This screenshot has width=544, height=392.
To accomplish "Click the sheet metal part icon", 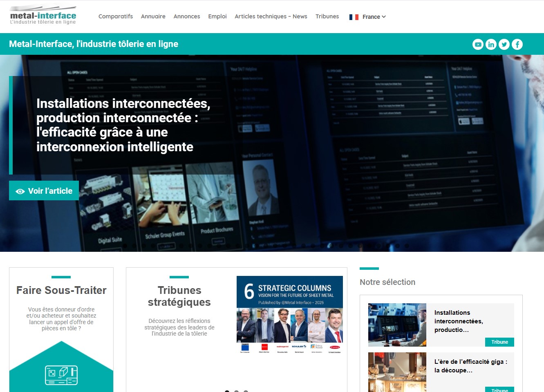I will coord(61,375).
